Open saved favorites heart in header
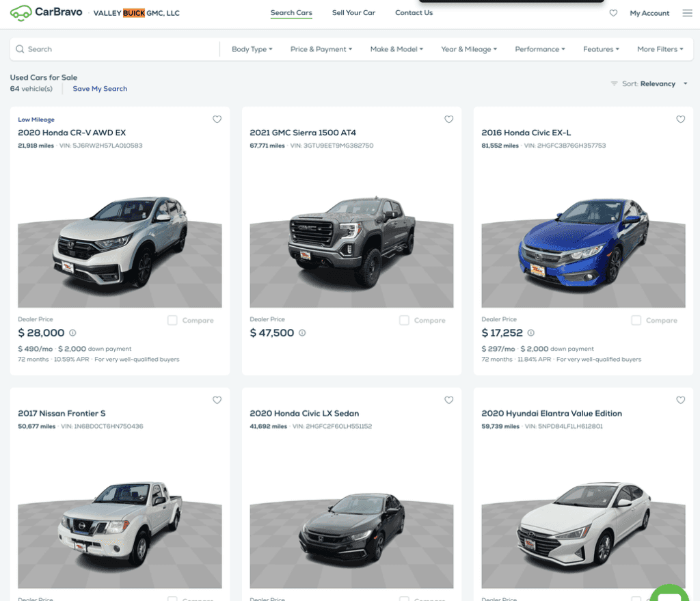This screenshot has width=700, height=601. [x=613, y=13]
